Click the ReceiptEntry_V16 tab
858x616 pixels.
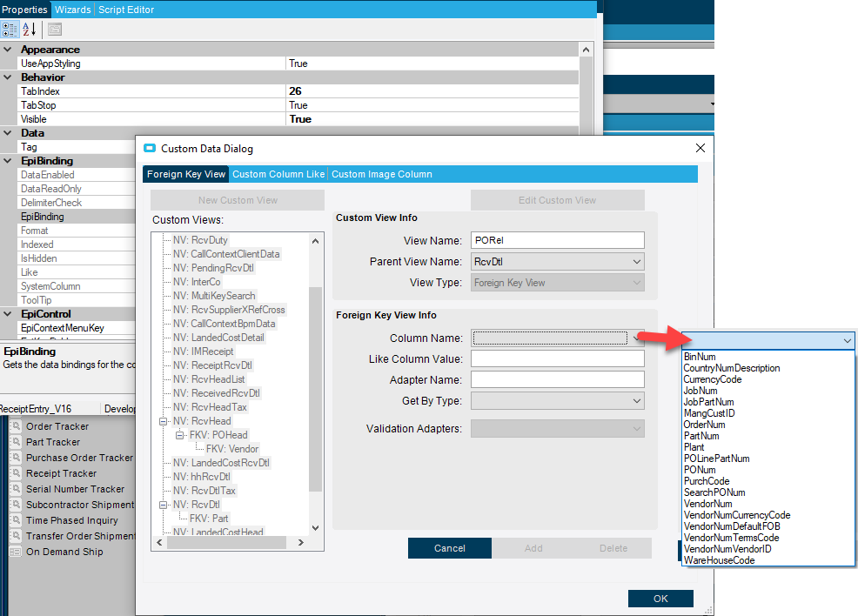37,409
